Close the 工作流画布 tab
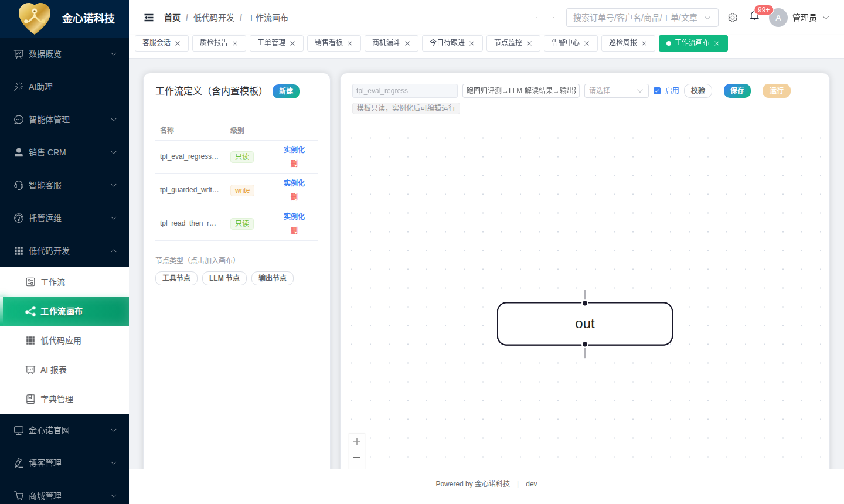The height and width of the screenshot is (504, 844). coord(717,43)
